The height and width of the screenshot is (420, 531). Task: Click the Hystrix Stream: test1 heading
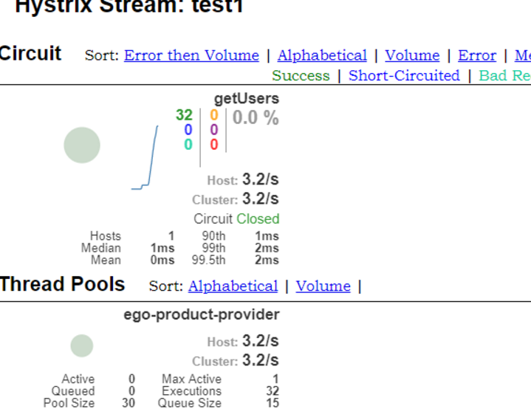129,7
